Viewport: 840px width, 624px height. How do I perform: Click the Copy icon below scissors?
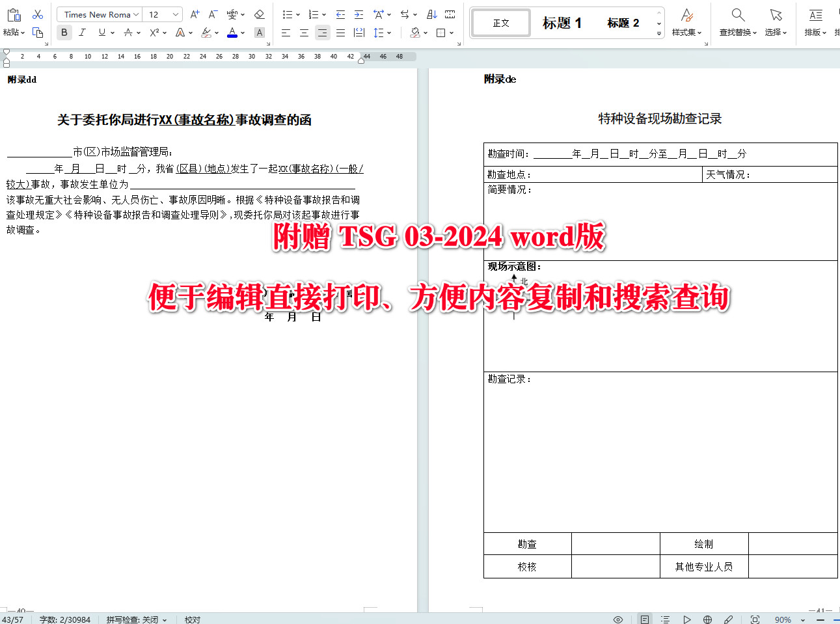pos(38,32)
